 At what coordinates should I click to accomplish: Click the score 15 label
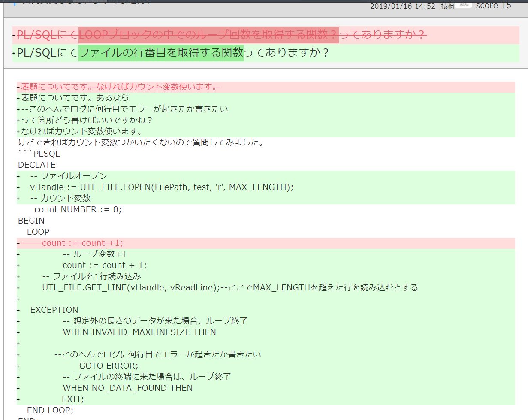point(493,6)
